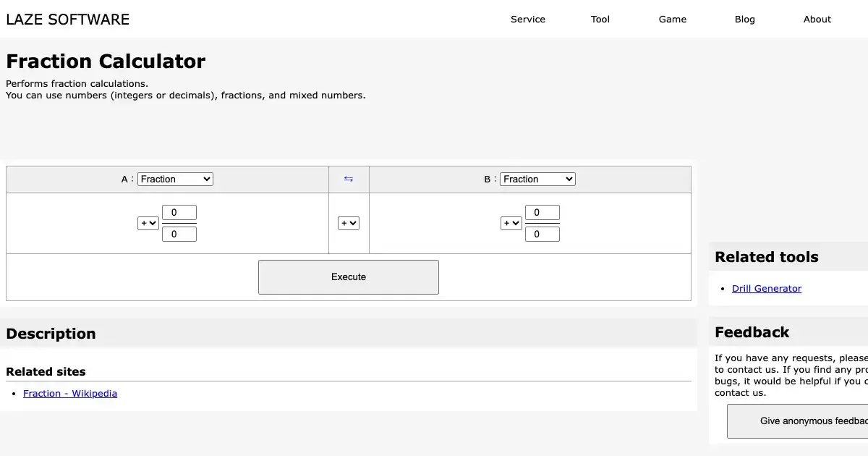
Task: Select the denominator input of fraction B
Action: point(542,234)
